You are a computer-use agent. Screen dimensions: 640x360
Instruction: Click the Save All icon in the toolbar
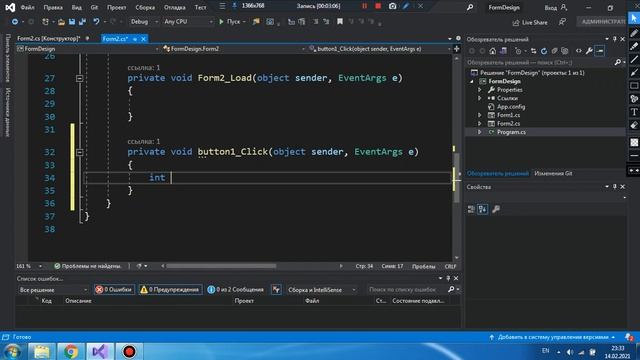82,22
